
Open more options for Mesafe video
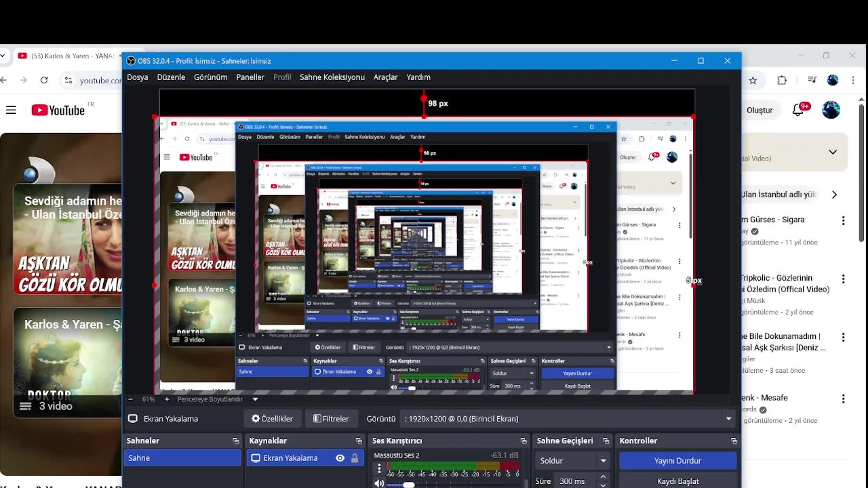point(844,399)
